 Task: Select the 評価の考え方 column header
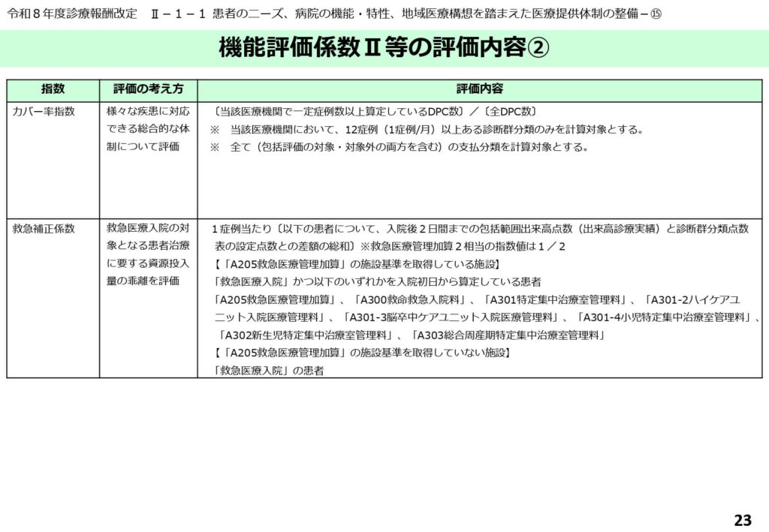[x=148, y=89]
